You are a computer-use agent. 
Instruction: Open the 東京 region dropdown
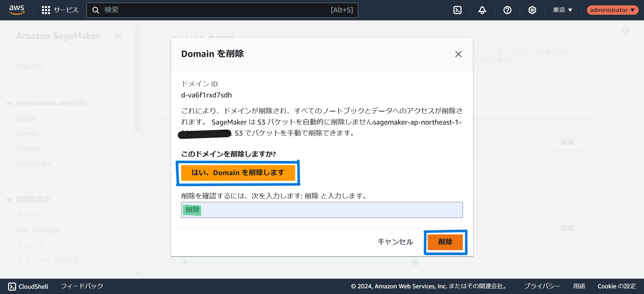[562, 10]
